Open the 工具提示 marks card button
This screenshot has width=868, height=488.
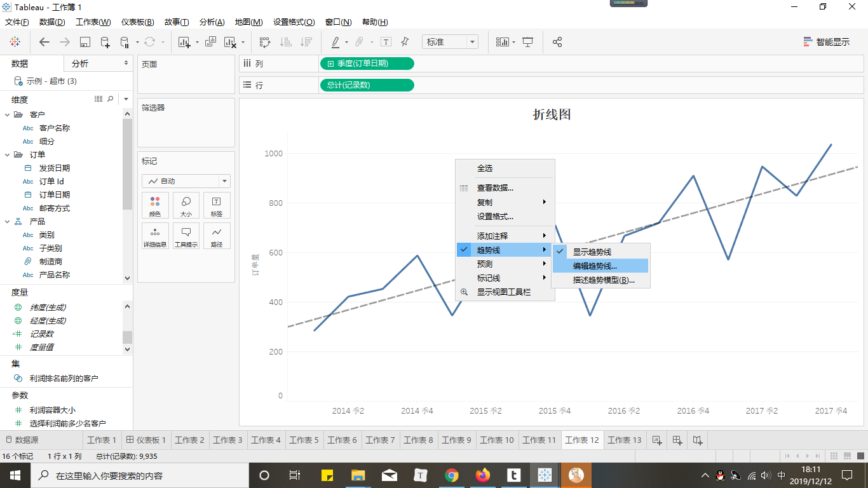[x=186, y=236]
